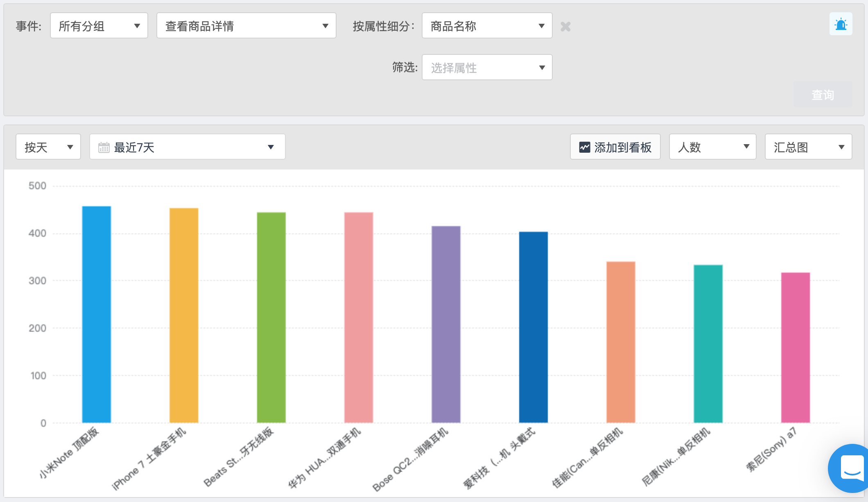
Task: Click the purple Bose QC2 消噪耳机 bar
Action: [446, 324]
